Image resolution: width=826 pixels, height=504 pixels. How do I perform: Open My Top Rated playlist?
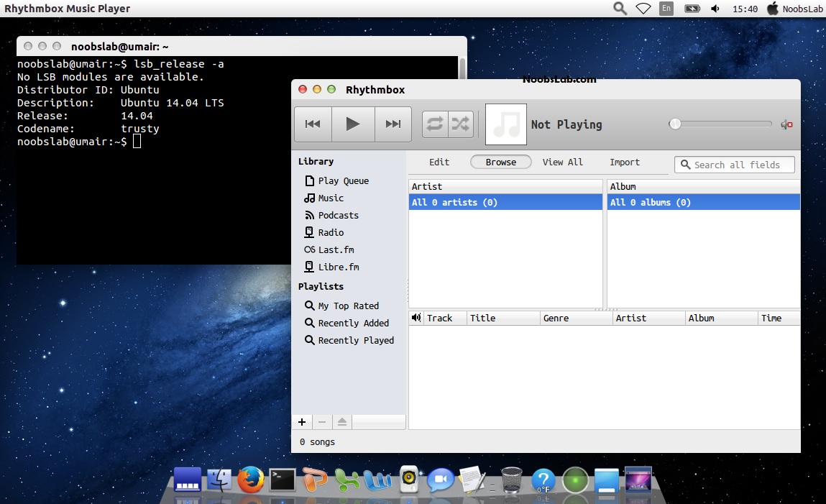(x=348, y=306)
